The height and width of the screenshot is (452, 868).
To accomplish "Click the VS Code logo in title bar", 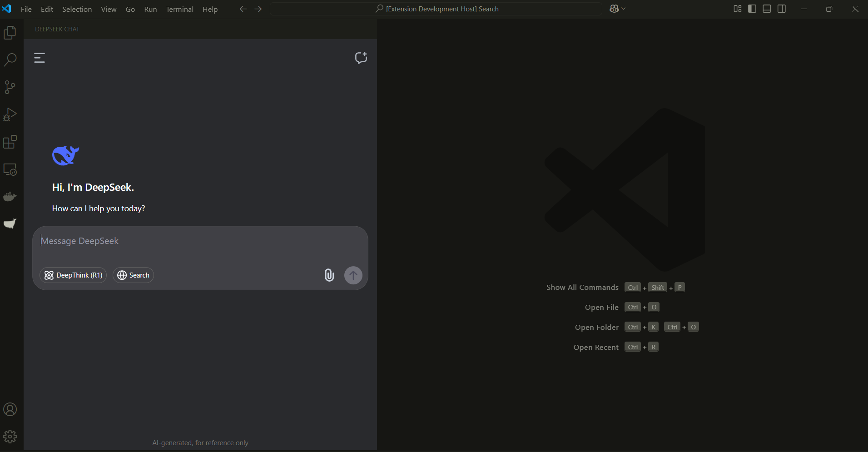I will point(7,9).
